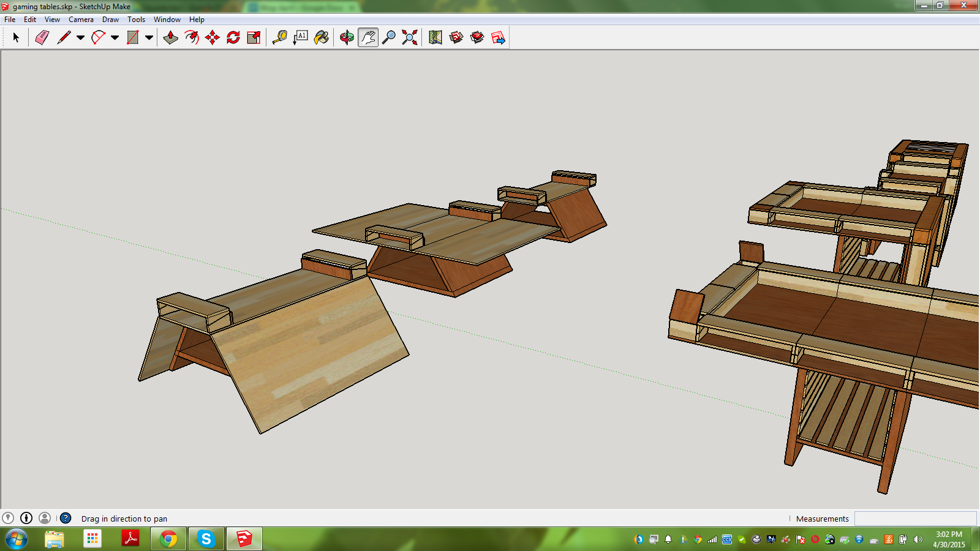Open the Camera menu

[81, 20]
